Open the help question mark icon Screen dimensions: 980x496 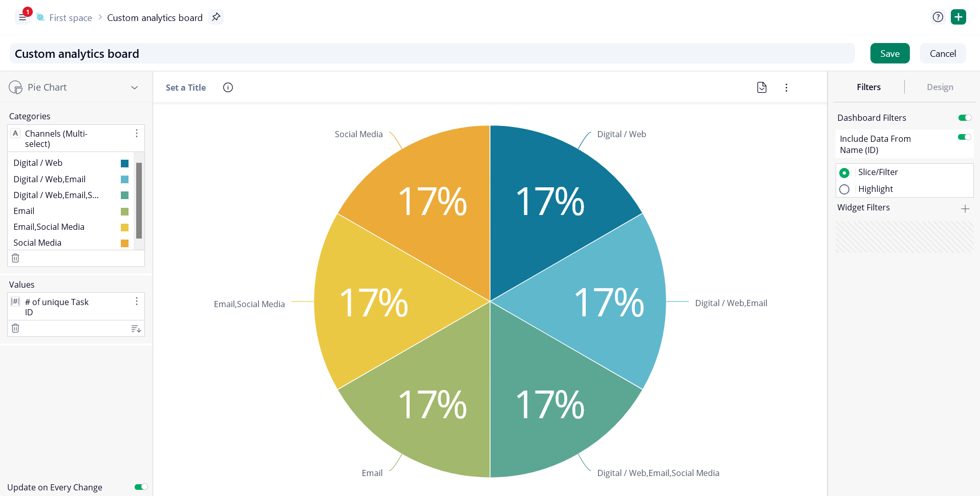point(938,17)
